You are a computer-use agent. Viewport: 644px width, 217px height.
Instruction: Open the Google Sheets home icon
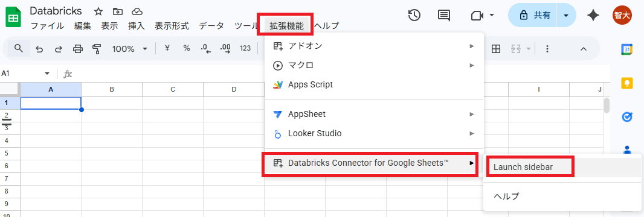(x=13, y=18)
